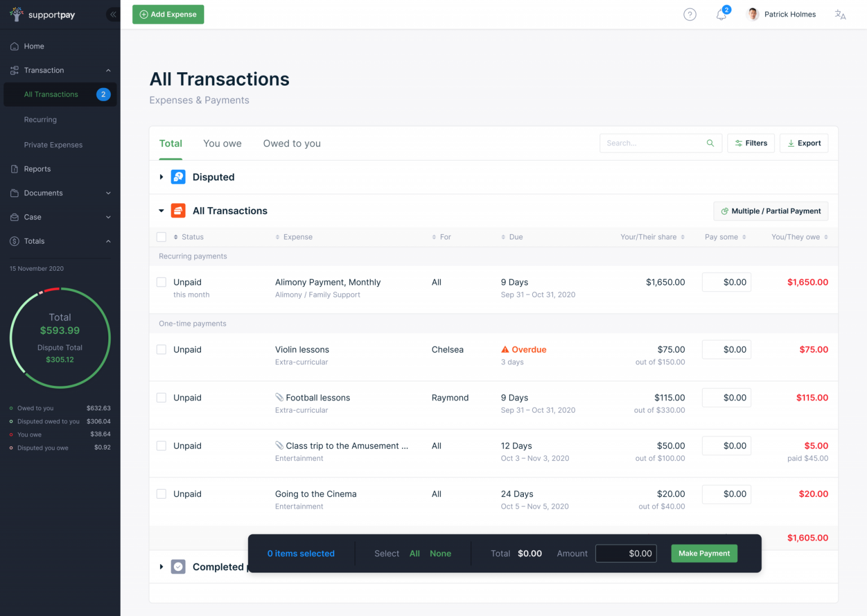Expand the Disputed section
Screen dimensions: 867x616
tap(161, 177)
